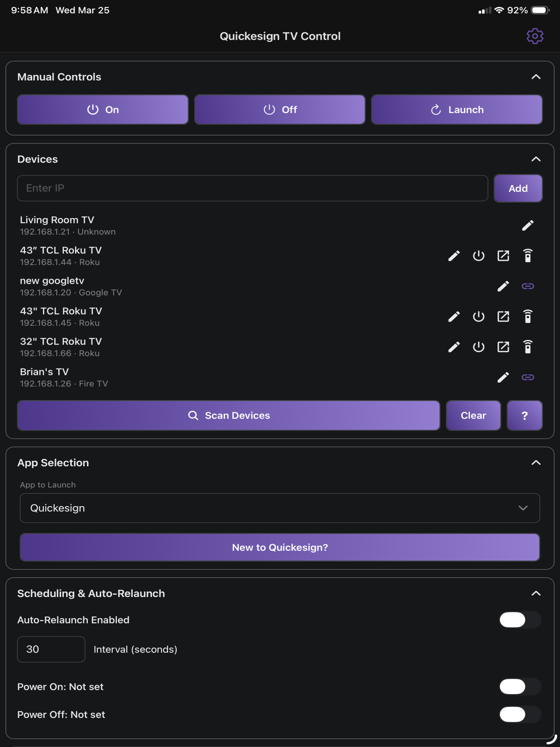
Task: Click link icon for Brian's TV
Action: pos(528,377)
